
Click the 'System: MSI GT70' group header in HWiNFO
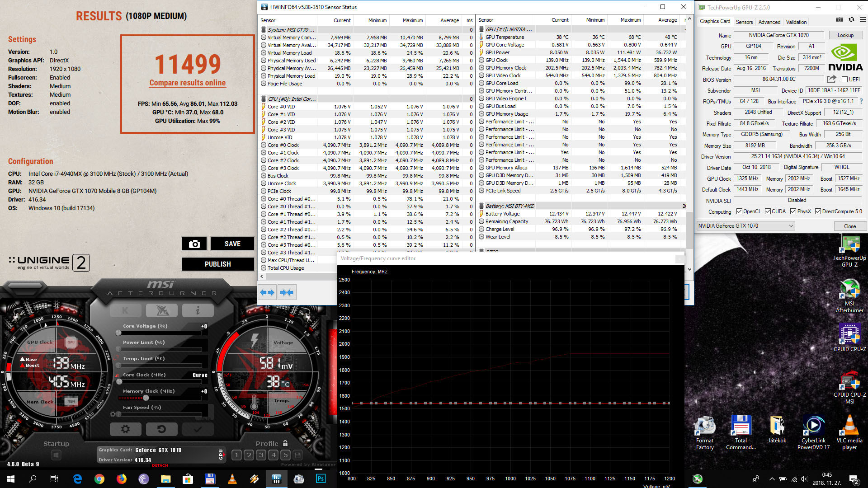pyautogui.click(x=291, y=30)
